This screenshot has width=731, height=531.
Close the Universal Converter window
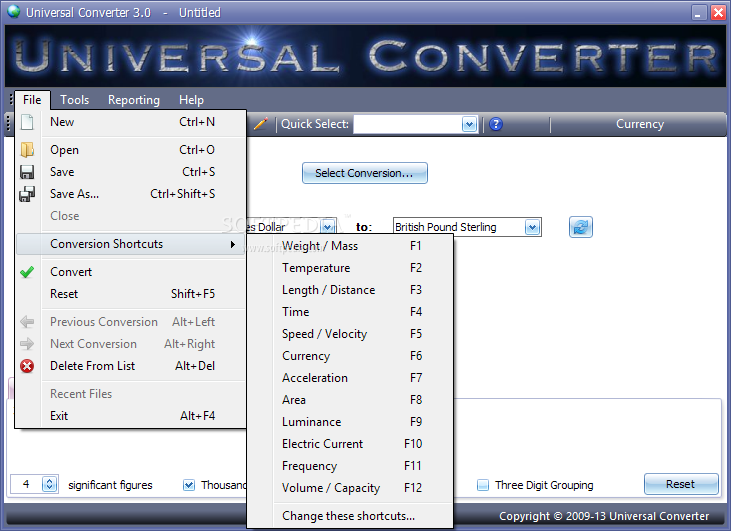717,13
